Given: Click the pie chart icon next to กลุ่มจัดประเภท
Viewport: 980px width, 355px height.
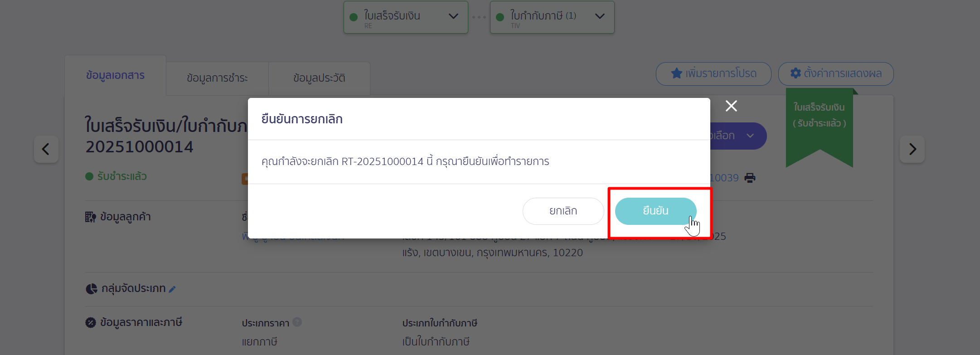Looking at the screenshot, I should (x=91, y=288).
